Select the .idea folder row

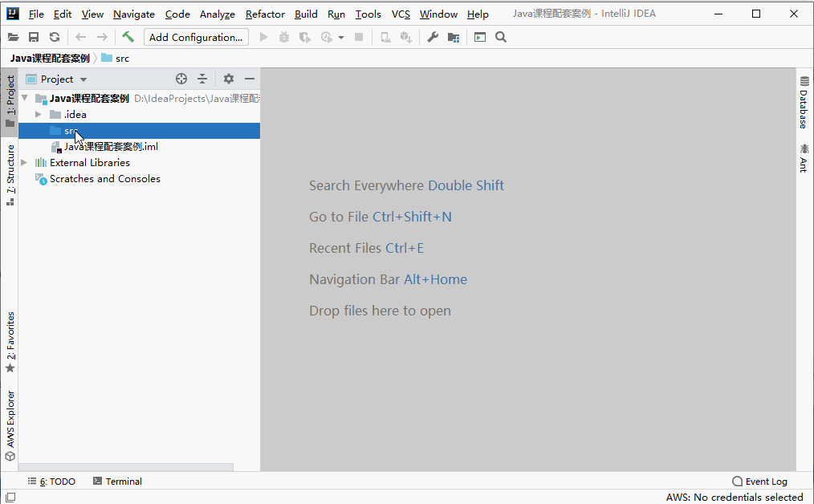139,114
